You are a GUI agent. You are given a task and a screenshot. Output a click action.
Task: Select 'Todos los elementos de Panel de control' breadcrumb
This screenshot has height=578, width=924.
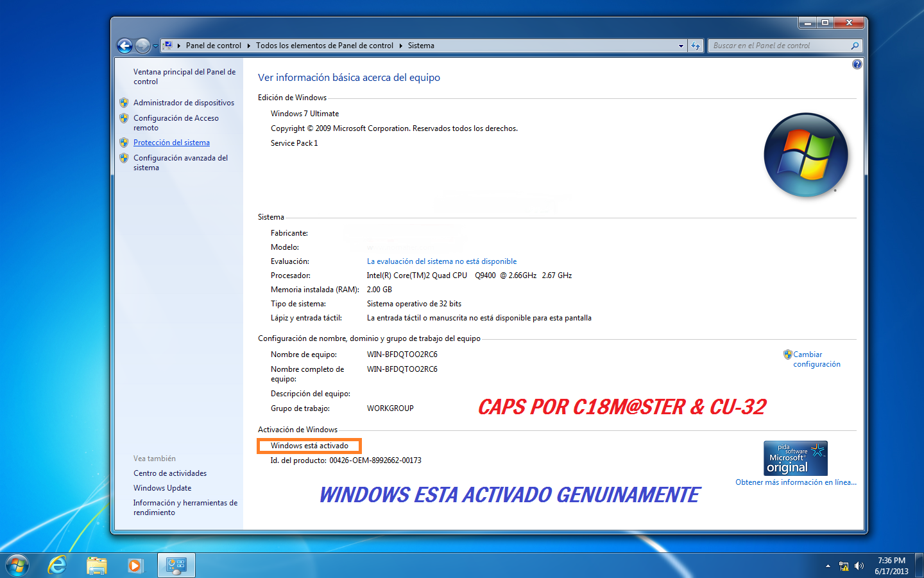point(325,46)
